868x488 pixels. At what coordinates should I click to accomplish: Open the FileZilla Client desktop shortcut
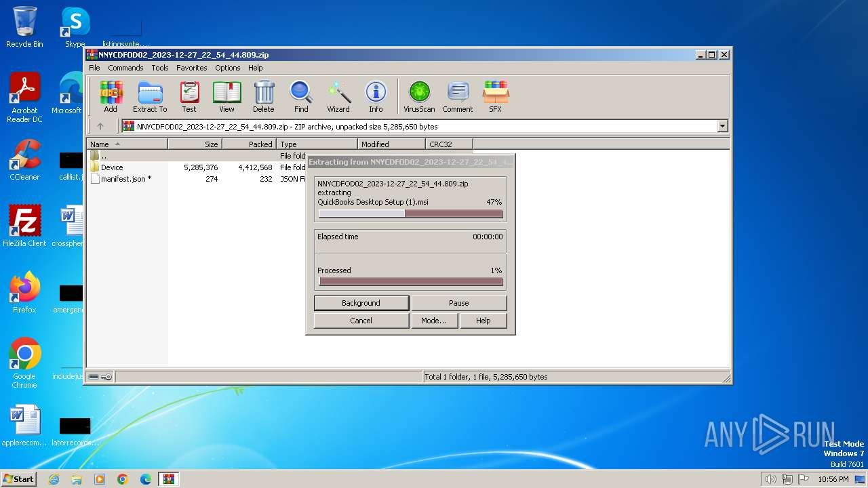pyautogui.click(x=24, y=226)
